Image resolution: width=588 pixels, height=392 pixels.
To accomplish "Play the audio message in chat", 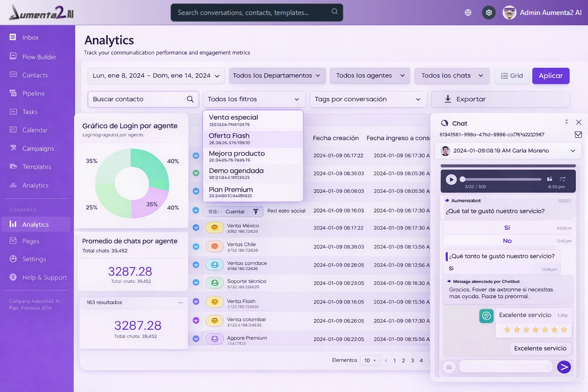I will (x=451, y=179).
